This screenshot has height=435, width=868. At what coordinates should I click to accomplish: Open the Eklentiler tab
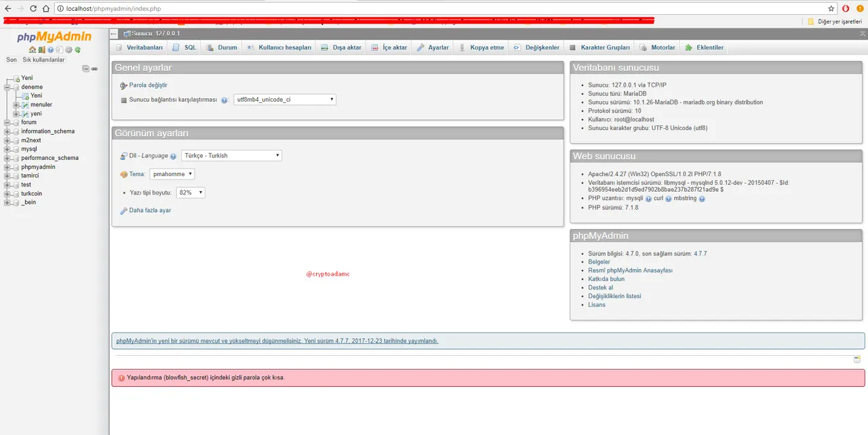(705, 47)
